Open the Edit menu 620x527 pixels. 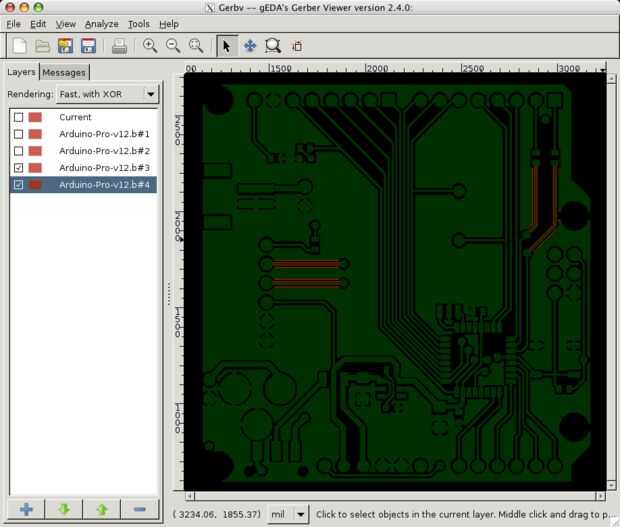click(38, 24)
